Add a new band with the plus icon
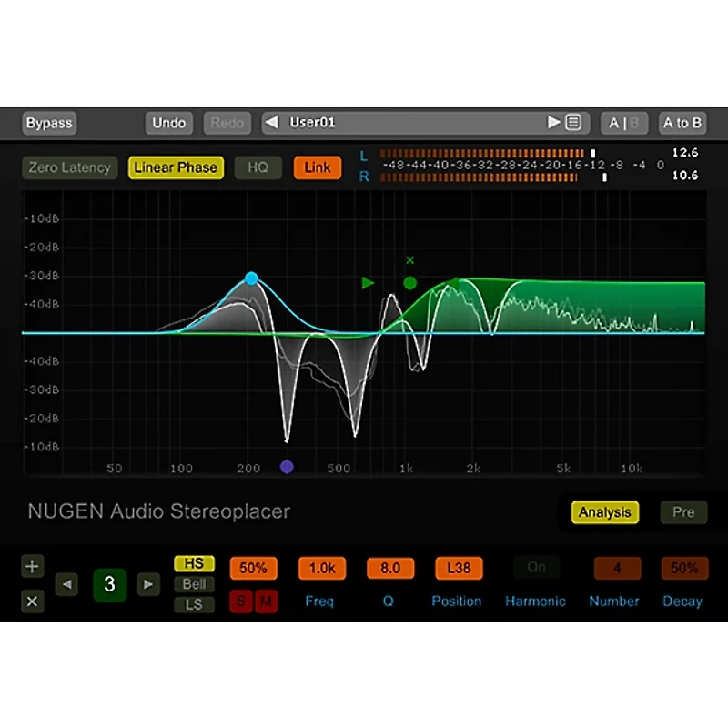728x728 pixels. click(x=32, y=566)
